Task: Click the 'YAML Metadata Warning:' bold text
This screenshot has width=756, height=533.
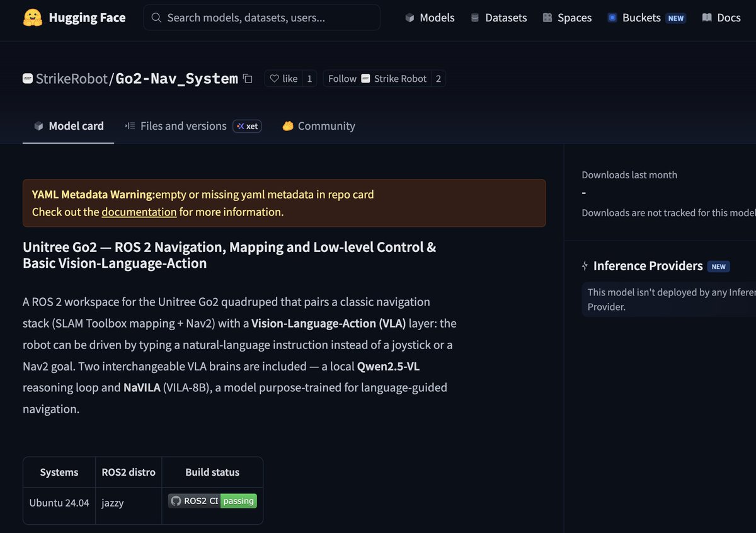Action: tap(93, 194)
